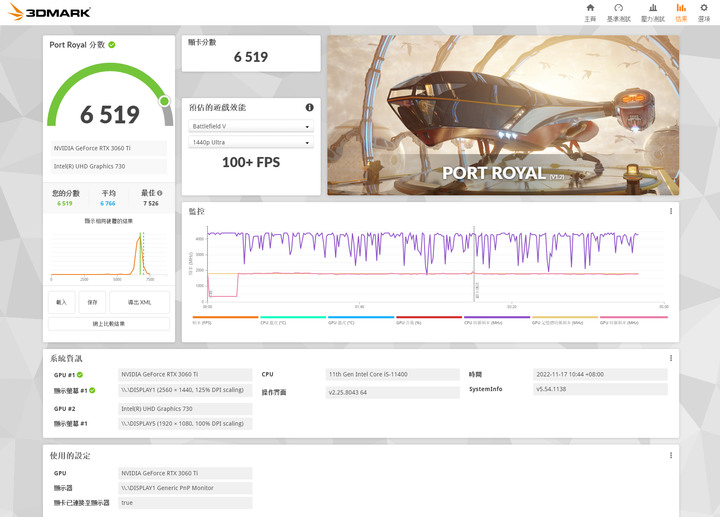The width and height of the screenshot is (720, 517).
Task: Click the info icon next to 最佳 score
Action: (159, 193)
